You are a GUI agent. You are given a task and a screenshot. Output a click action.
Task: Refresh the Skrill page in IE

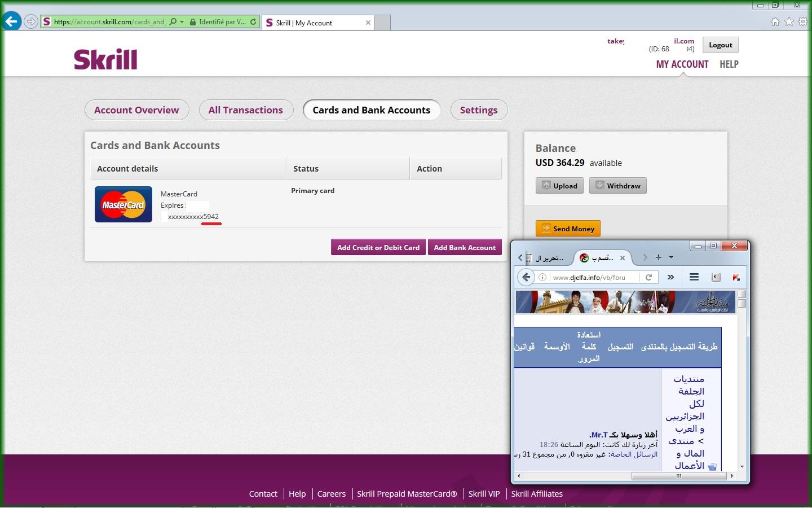point(253,22)
